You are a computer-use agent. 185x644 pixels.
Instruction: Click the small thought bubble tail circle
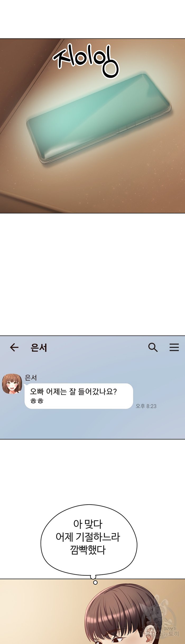tap(95, 582)
